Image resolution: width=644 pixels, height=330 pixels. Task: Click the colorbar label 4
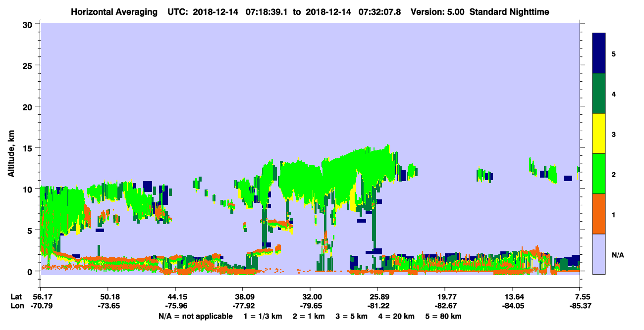[614, 94]
